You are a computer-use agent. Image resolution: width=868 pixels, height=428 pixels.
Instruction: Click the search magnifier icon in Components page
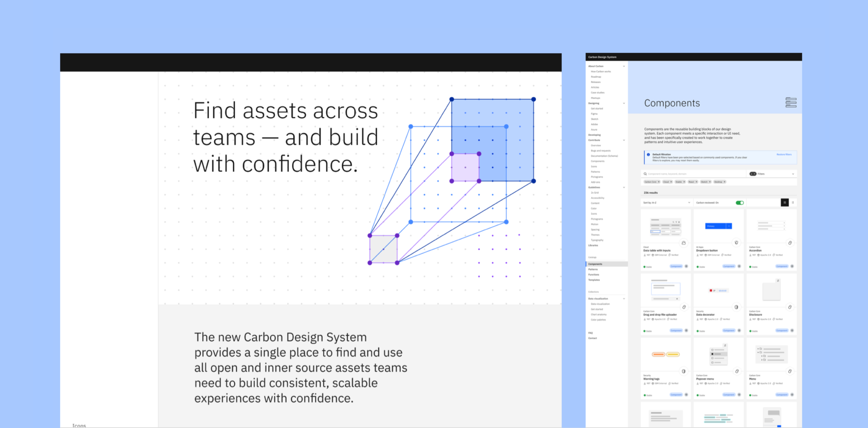tap(645, 174)
